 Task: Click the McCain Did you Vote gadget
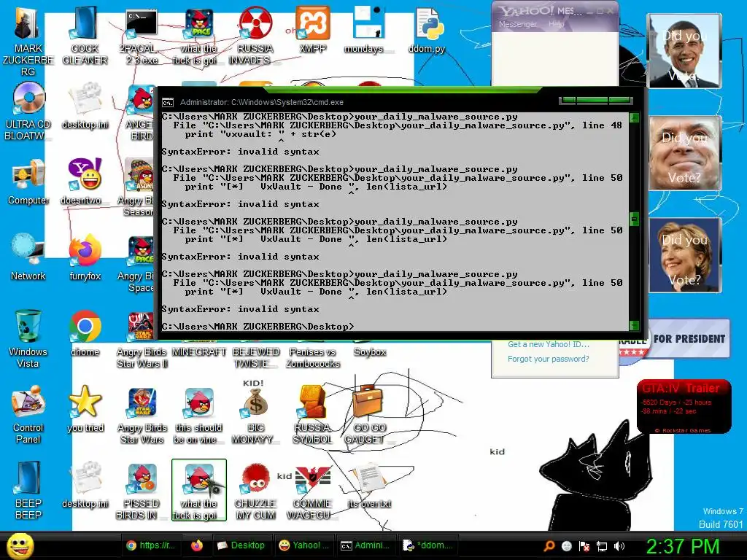tap(684, 153)
